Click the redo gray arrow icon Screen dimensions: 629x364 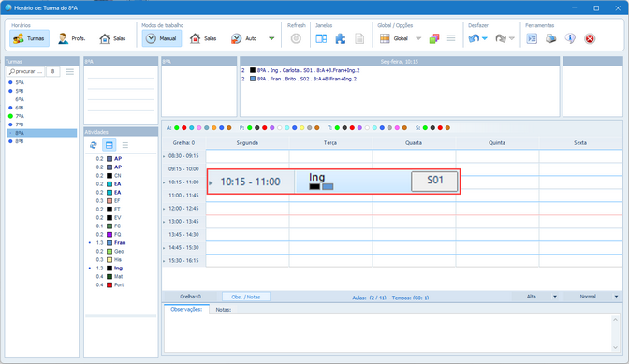(x=501, y=38)
